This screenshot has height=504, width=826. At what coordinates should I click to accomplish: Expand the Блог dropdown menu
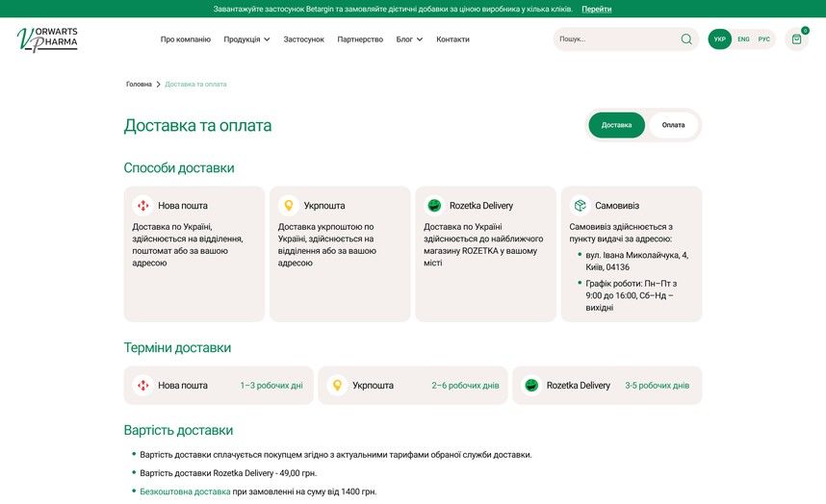click(409, 39)
